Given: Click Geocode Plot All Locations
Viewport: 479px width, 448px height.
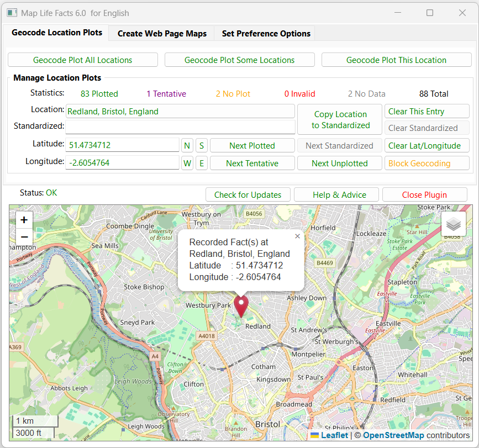Looking at the screenshot, I should (x=82, y=60).
